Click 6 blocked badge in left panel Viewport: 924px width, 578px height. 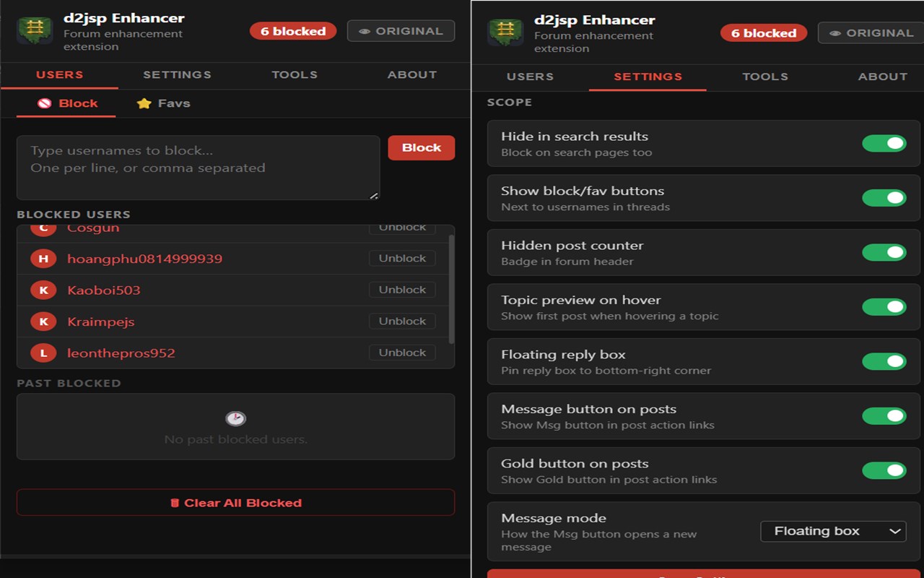(x=293, y=31)
